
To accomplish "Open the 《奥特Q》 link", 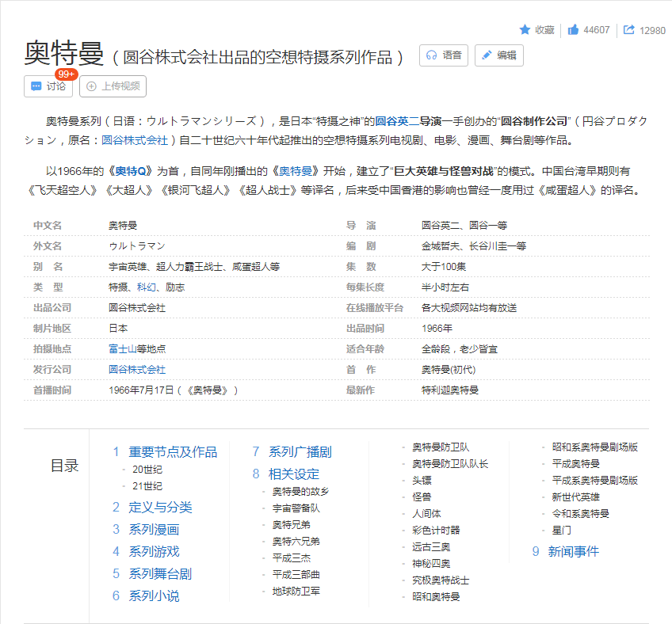I will pos(130,171).
